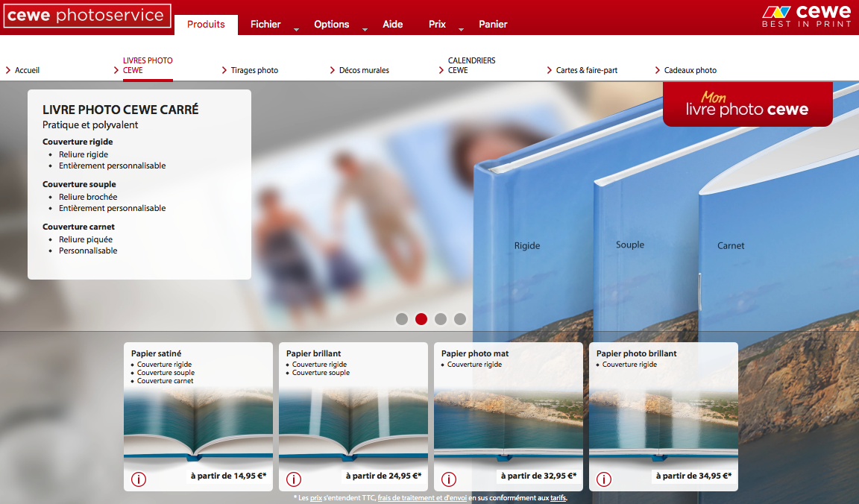Click the 'à partir de 32,95 €*' price
859x504 pixels.
538,476
